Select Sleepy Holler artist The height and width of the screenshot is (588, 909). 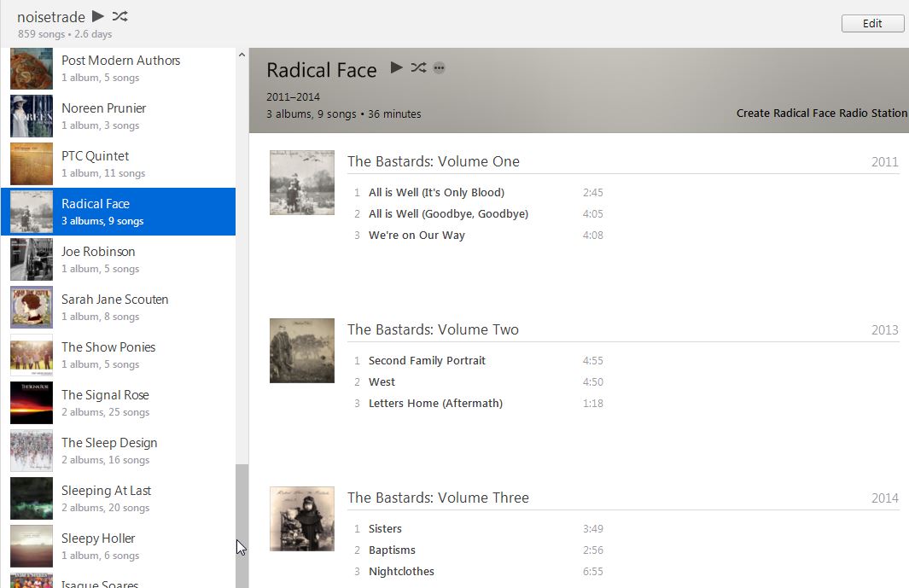pyautogui.click(x=119, y=546)
